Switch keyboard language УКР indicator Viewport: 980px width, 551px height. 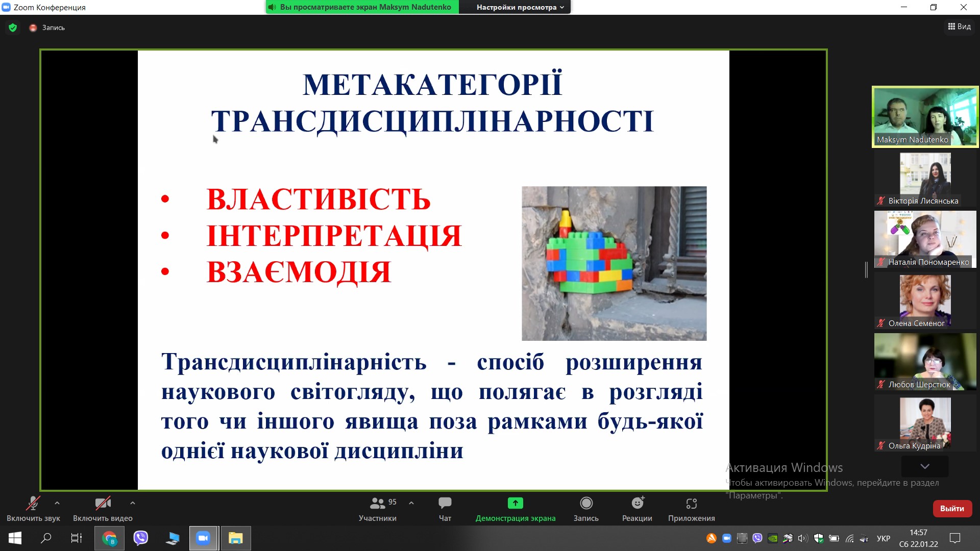[x=884, y=538]
